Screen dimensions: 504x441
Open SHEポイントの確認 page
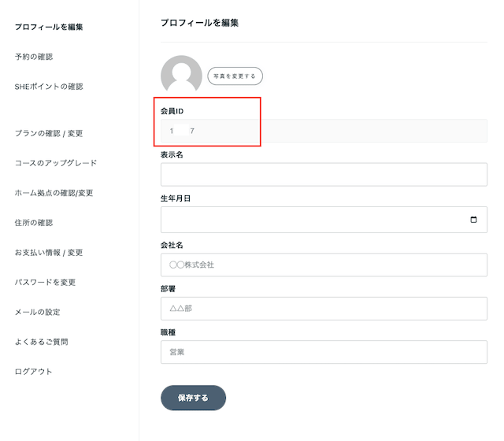(49, 87)
